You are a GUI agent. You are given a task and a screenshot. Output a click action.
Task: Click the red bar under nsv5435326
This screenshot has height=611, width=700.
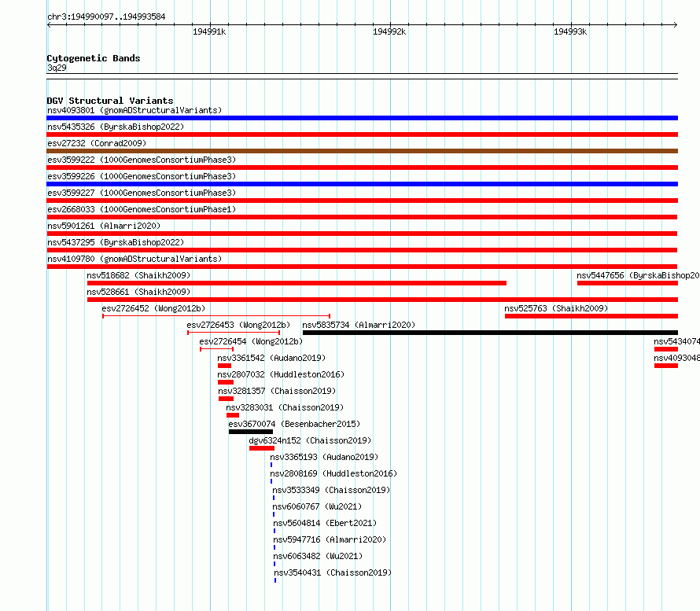(362, 134)
